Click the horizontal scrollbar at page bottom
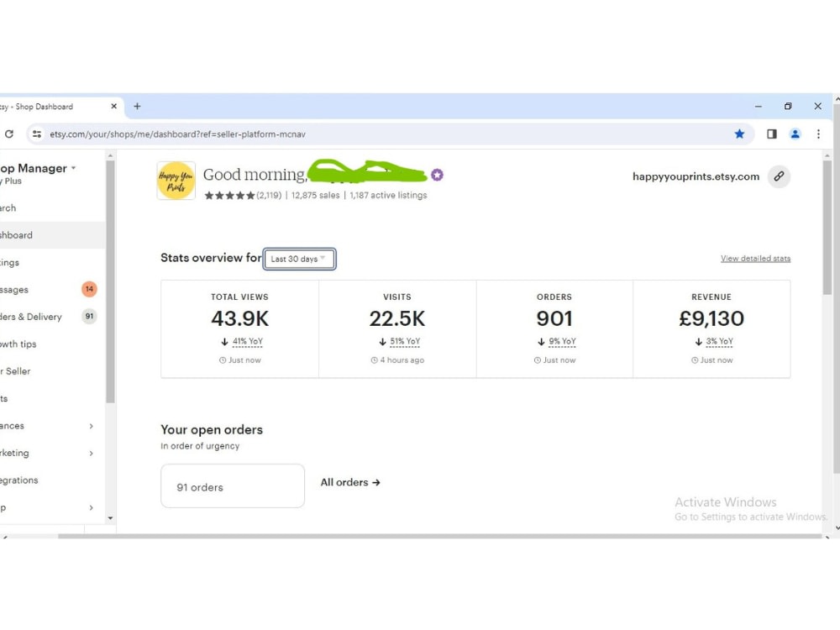The width and height of the screenshot is (840, 630). point(439,536)
